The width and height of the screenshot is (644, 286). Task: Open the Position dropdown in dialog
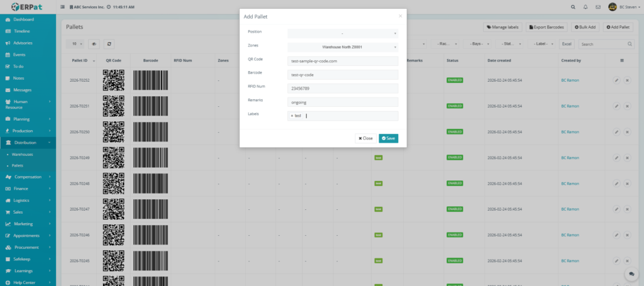[343, 33]
